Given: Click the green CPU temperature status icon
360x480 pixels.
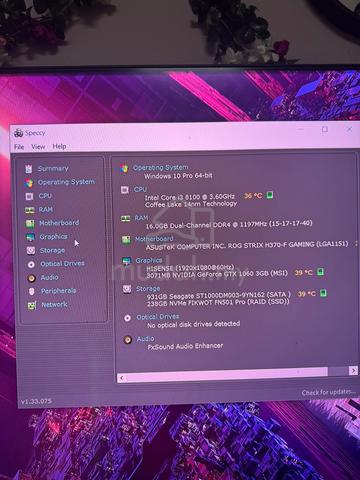Looking at the screenshot, I should coord(270,195).
